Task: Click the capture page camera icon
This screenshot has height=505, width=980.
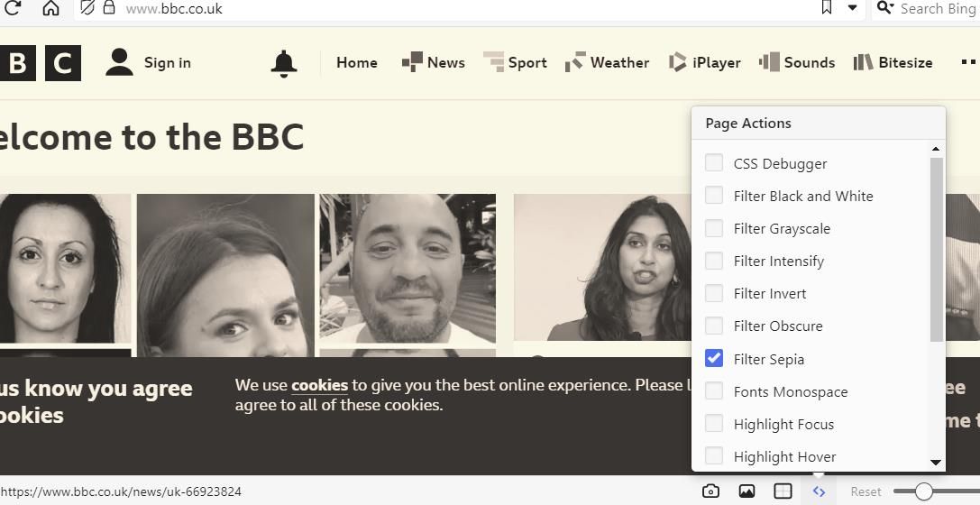Action: coord(710,491)
